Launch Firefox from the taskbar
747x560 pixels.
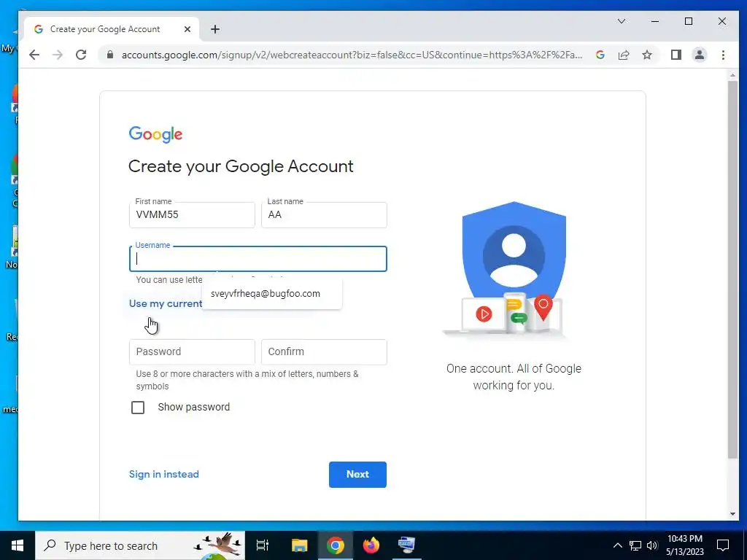(371, 545)
